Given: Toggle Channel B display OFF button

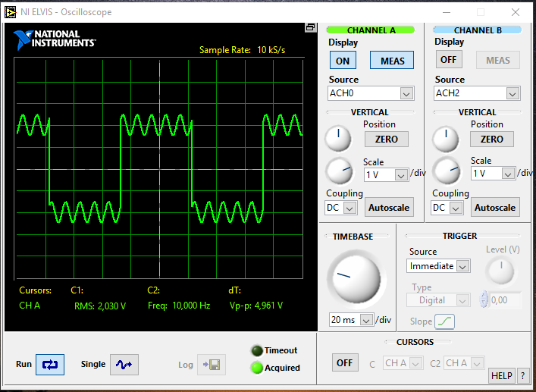Looking at the screenshot, I should pyautogui.click(x=448, y=59).
